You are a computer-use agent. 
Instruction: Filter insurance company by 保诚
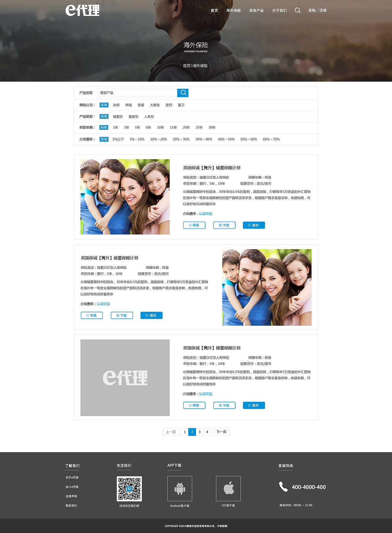coord(129,105)
